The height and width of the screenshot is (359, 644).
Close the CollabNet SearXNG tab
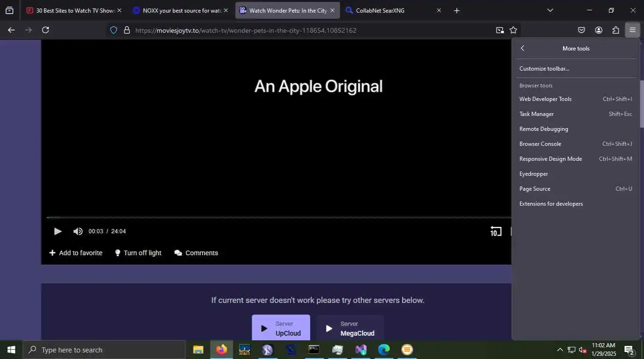coord(439,10)
